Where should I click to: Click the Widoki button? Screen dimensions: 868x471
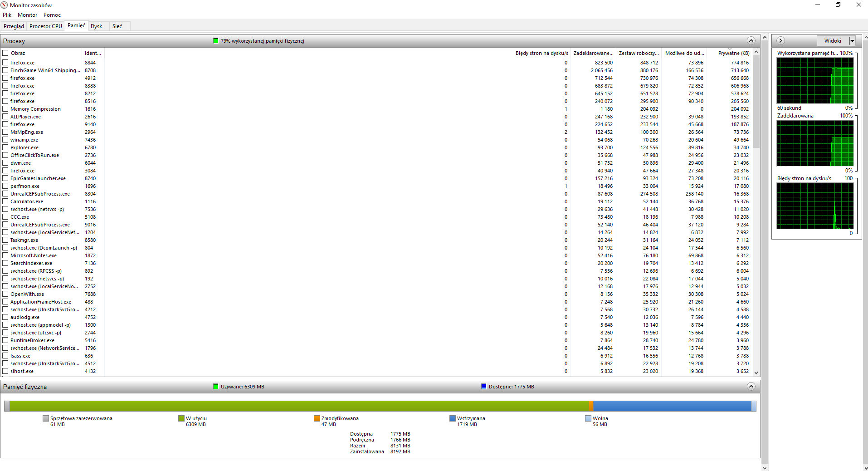(x=833, y=41)
